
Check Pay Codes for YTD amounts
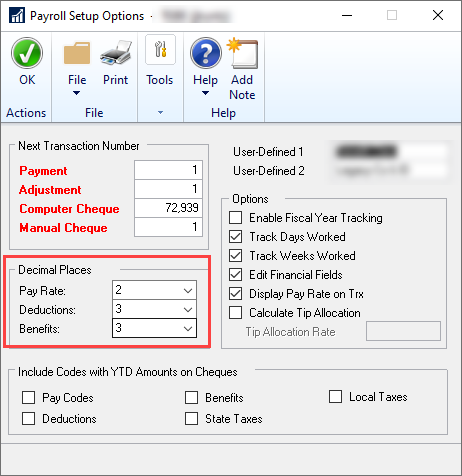pyautogui.click(x=28, y=398)
